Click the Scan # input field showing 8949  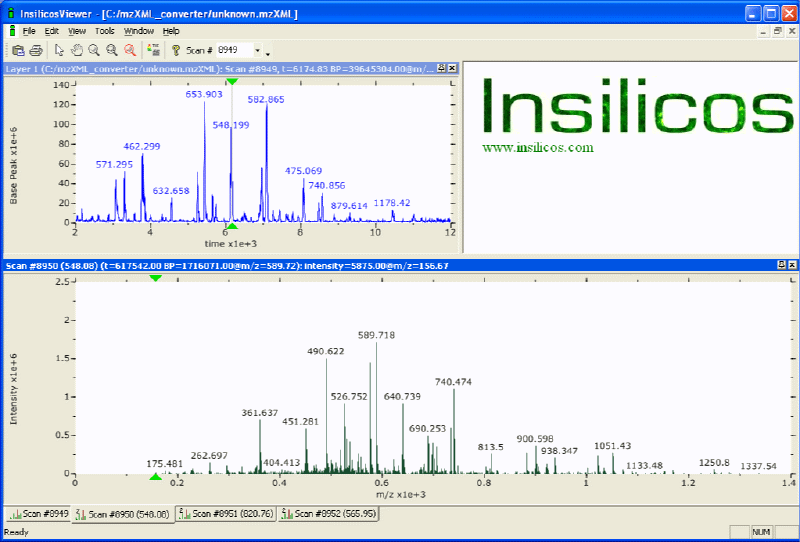[x=235, y=50]
